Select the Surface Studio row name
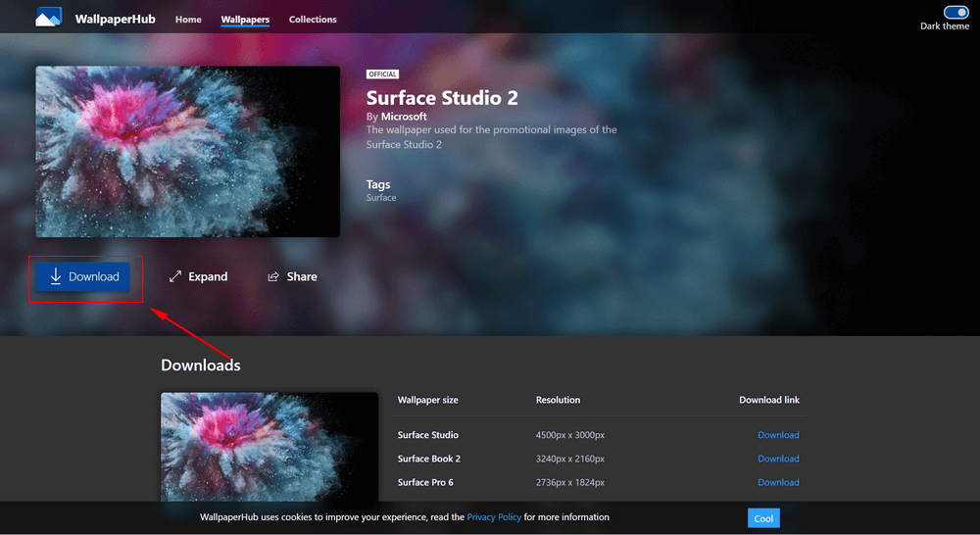The image size is (980, 535). [428, 435]
